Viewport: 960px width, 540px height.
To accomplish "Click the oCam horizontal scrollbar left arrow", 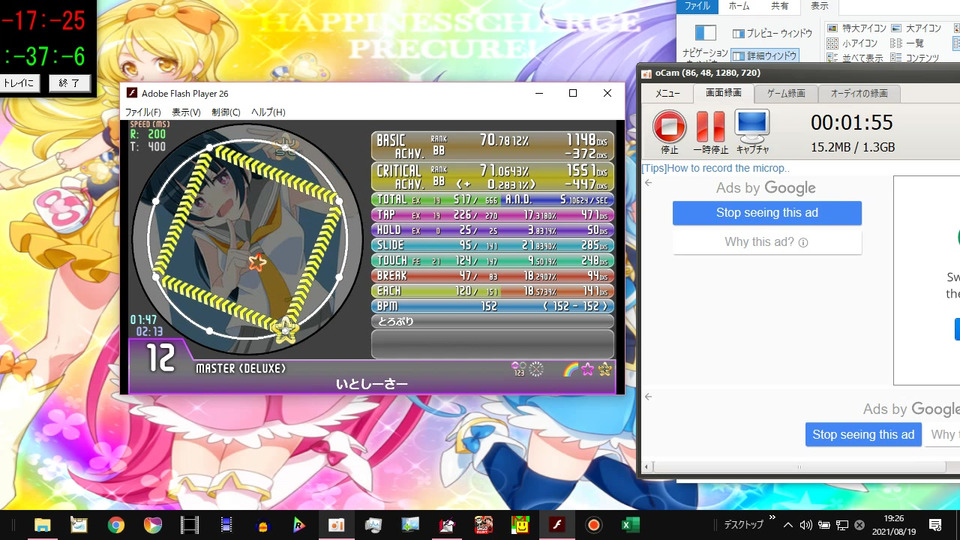I will (648, 467).
